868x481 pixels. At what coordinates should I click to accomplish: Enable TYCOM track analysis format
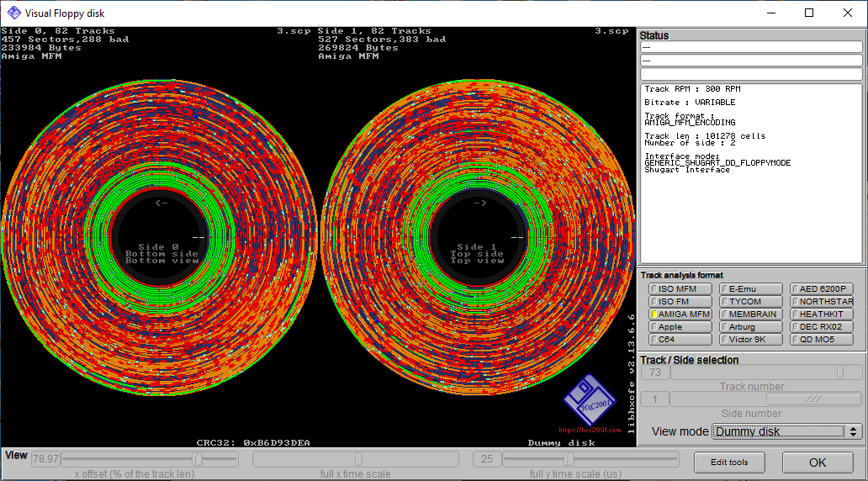(750, 302)
